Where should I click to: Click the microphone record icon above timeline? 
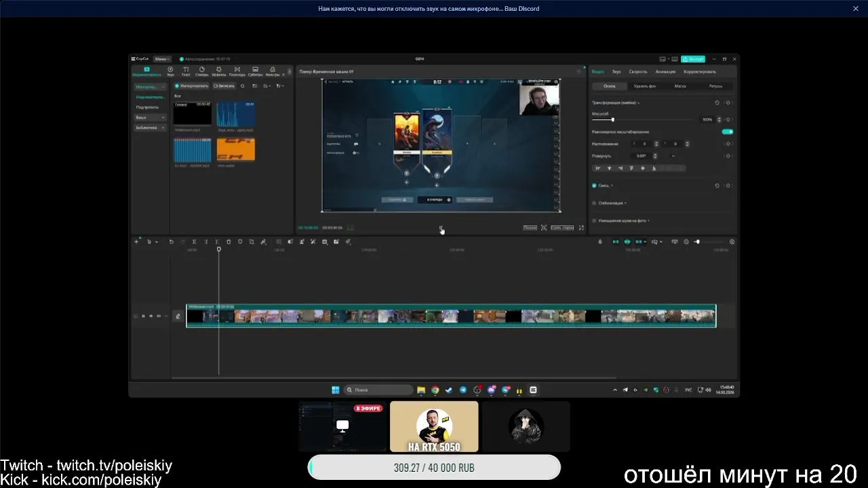tap(600, 242)
